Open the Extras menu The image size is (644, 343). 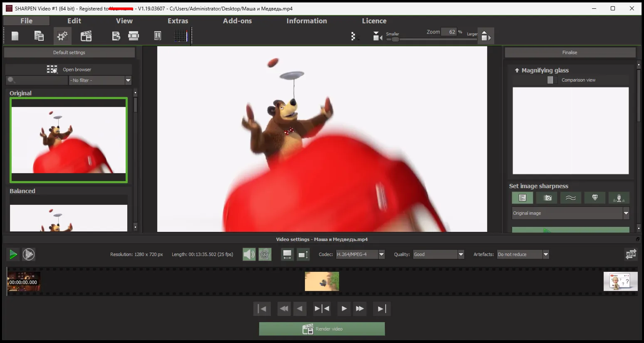click(178, 21)
